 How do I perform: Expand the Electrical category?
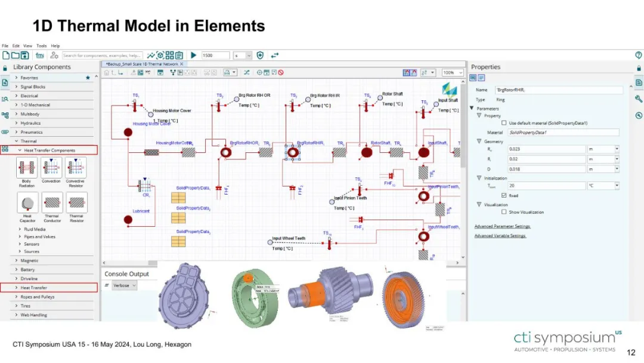click(x=17, y=96)
